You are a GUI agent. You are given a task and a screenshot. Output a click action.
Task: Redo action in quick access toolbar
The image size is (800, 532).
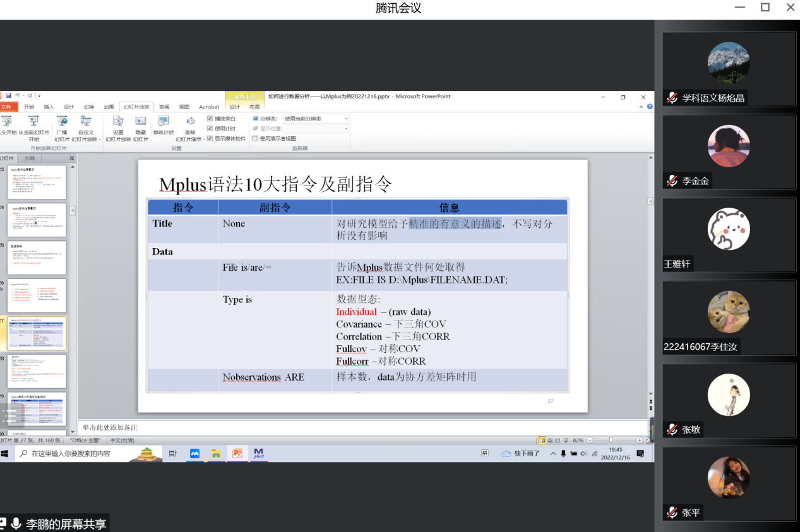pyautogui.click(x=29, y=96)
